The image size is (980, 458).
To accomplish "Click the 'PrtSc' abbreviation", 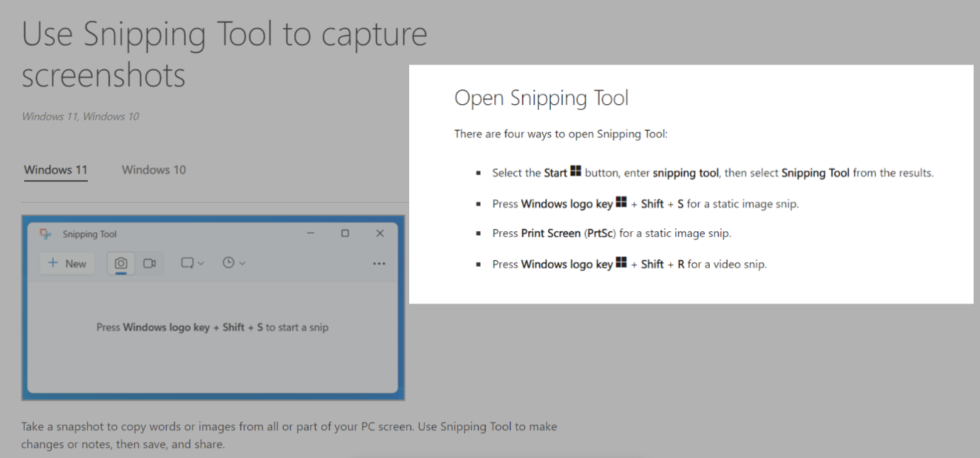I will click(x=600, y=233).
